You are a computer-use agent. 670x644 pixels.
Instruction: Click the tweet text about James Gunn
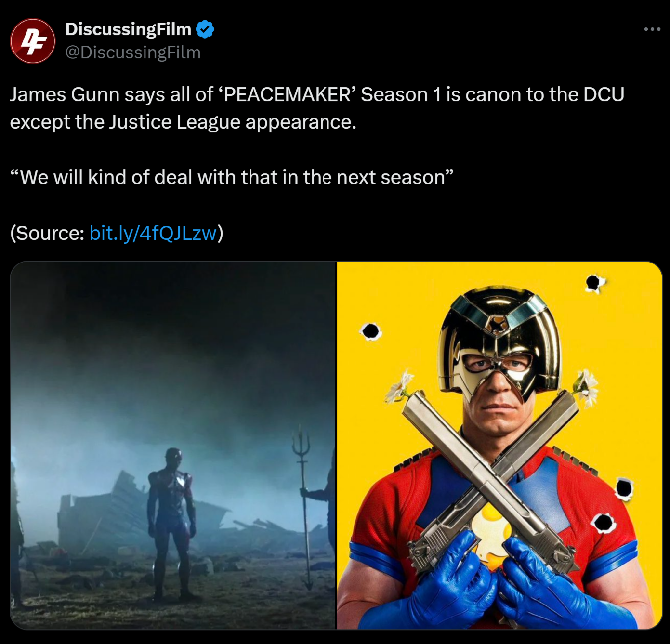click(317, 108)
